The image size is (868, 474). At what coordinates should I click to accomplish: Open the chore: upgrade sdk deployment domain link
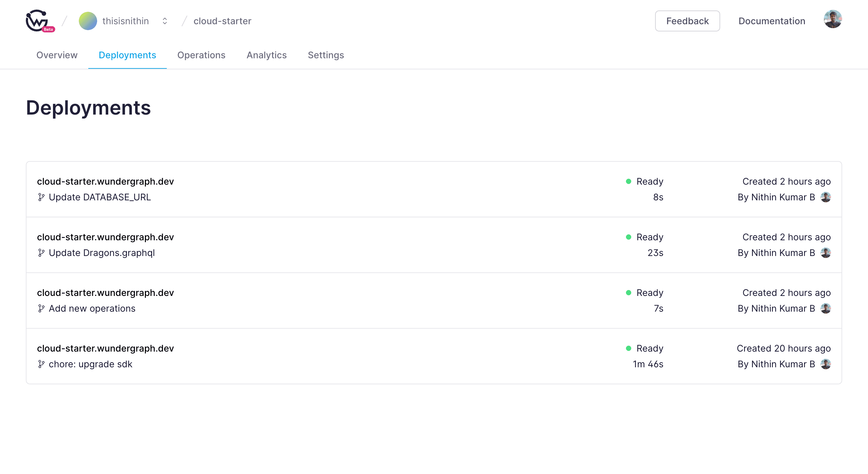105,349
